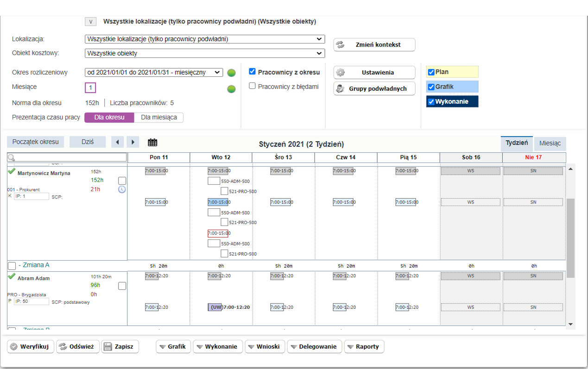The width and height of the screenshot is (588, 369).
Task: Open the Raporty menu
Action: [x=364, y=347]
